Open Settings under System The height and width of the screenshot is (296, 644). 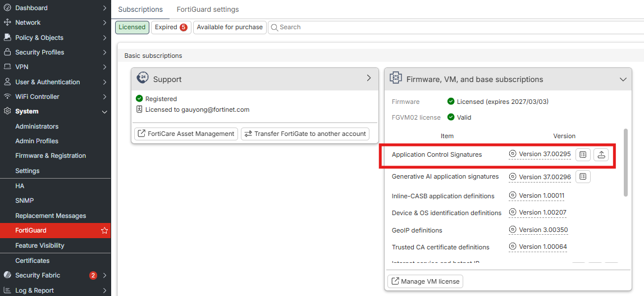coord(28,171)
